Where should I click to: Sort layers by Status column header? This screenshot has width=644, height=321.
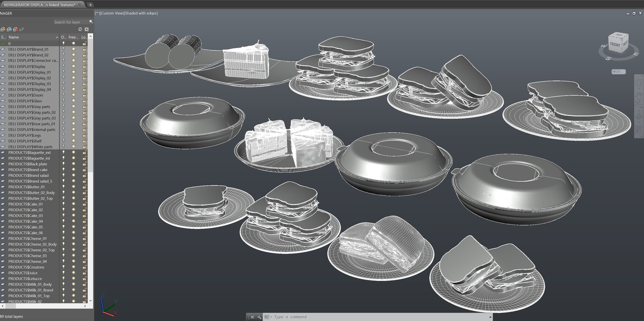coord(3,37)
